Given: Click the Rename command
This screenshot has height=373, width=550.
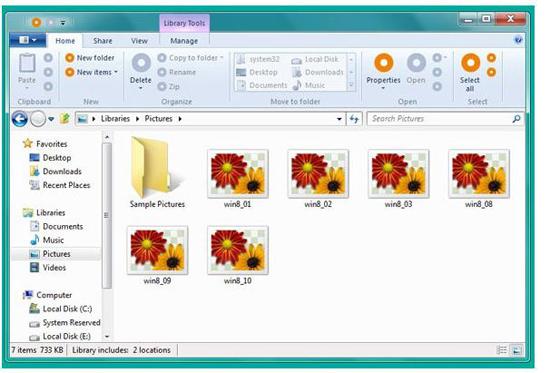Looking at the screenshot, I should click(x=177, y=72).
